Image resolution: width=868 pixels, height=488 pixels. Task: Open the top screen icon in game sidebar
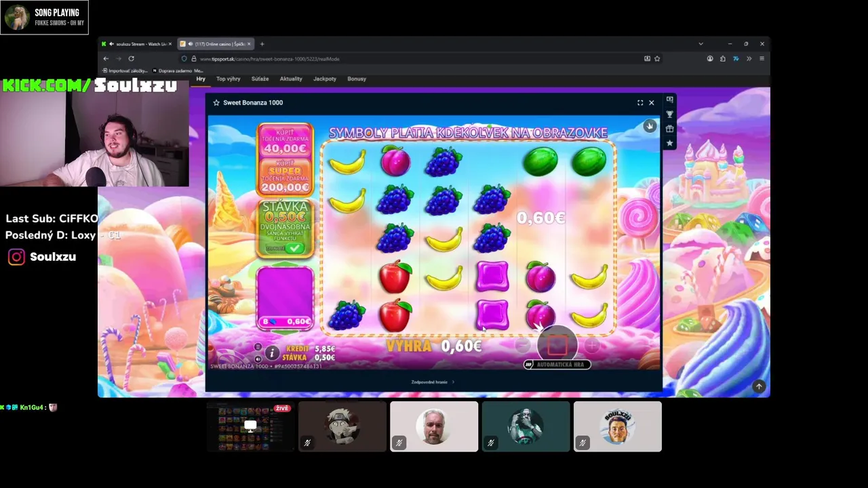(x=669, y=100)
